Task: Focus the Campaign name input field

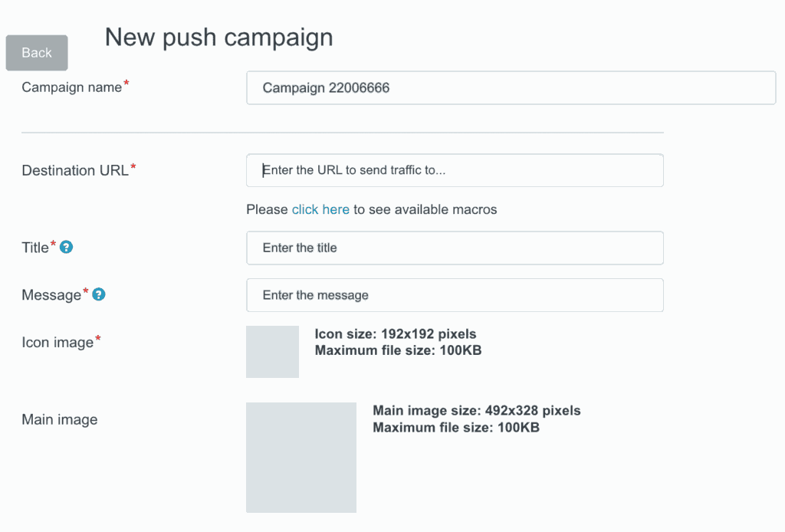Action: coord(511,88)
